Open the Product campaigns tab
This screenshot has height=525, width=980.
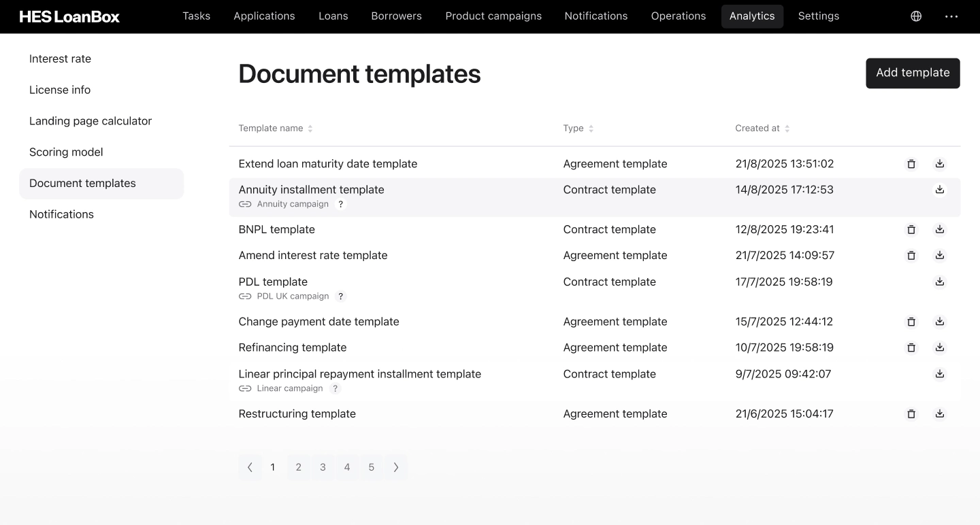(493, 16)
